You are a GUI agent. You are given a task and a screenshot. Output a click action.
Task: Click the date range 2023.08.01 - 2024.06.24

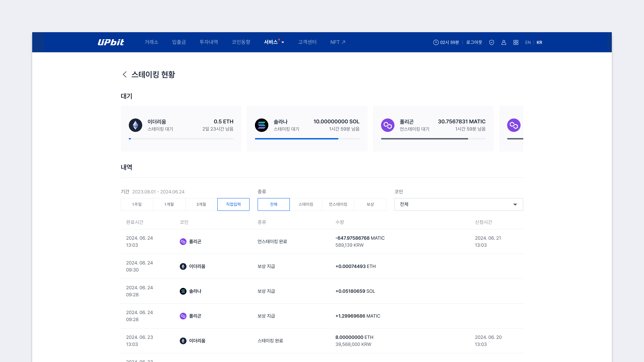[158, 192]
